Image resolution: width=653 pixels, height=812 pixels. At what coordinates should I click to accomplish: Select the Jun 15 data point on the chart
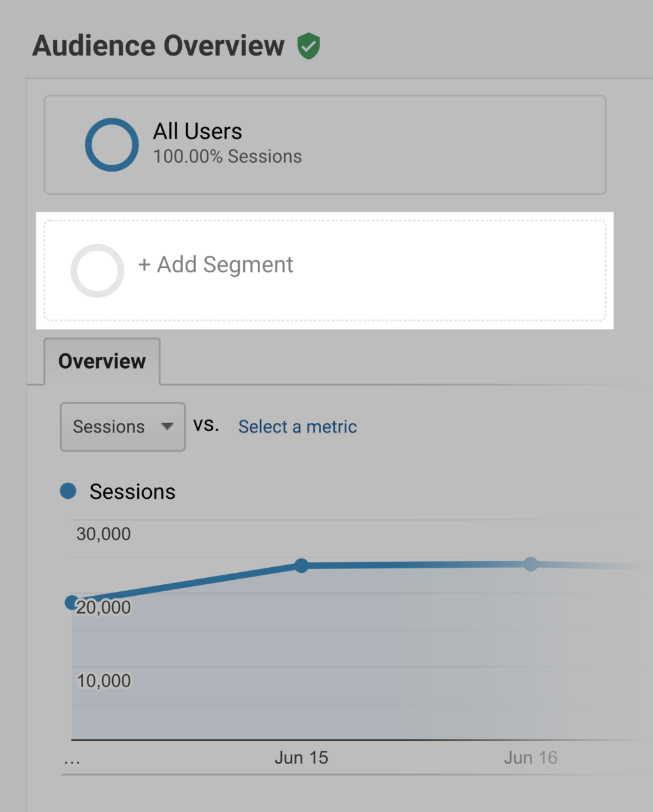coord(301,565)
